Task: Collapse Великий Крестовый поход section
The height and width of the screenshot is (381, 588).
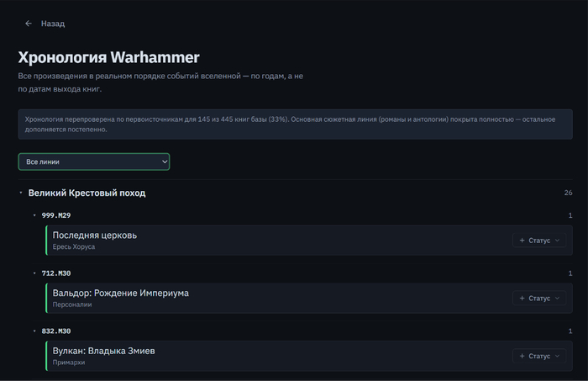Action: 21,193
